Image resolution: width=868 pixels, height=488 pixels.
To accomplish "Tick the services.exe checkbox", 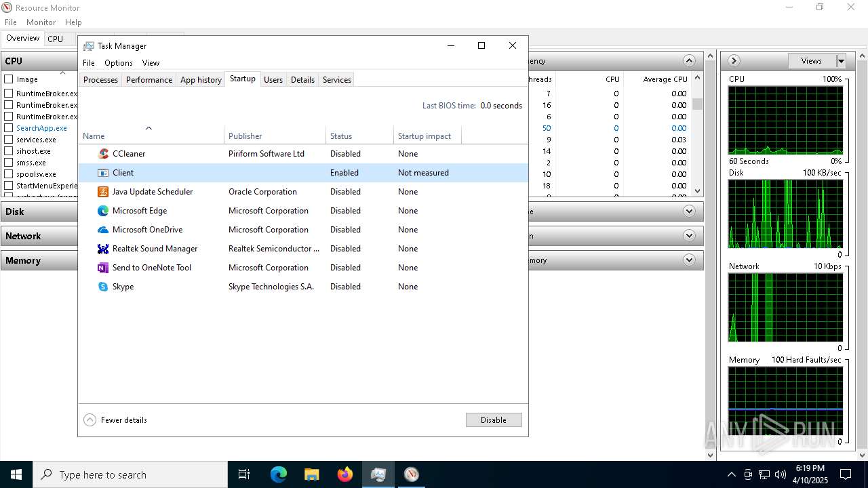I will click(x=9, y=140).
